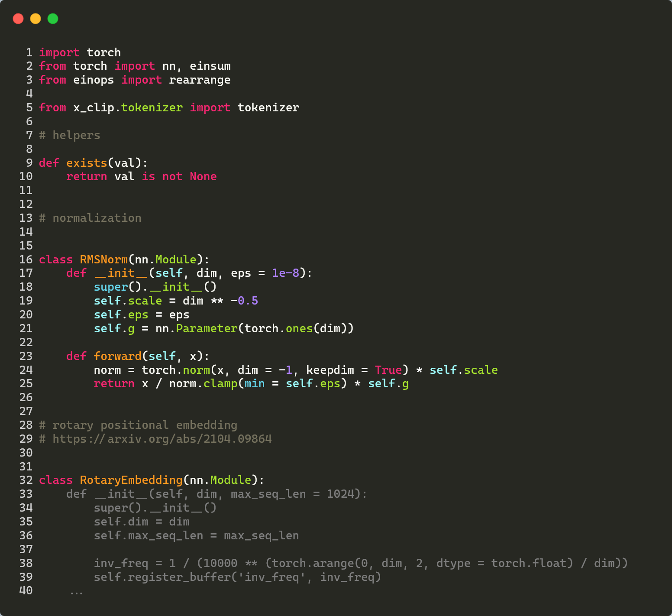
Task: Select the eps default value 1e-8
Action: click(x=287, y=273)
